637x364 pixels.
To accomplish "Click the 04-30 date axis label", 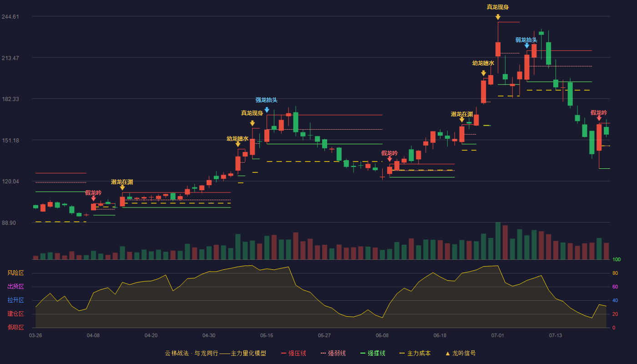I will tap(209, 335).
